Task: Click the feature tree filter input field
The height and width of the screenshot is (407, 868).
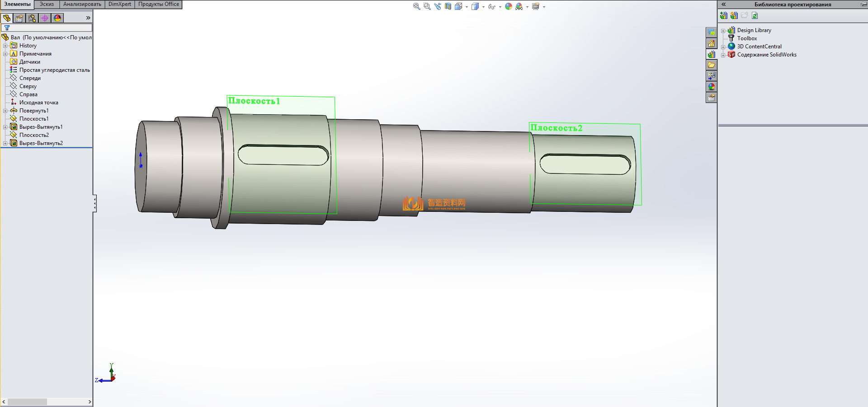Action: coord(50,28)
